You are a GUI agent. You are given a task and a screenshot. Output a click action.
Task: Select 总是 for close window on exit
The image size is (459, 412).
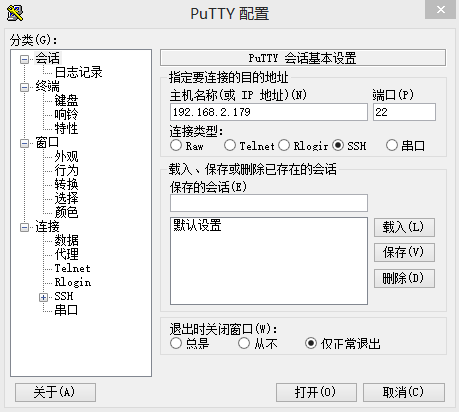tap(176, 343)
